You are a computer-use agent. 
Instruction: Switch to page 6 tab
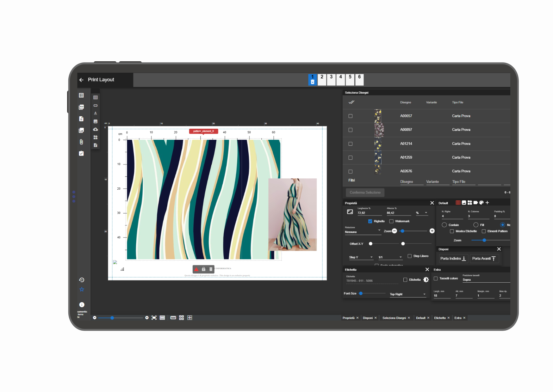(359, 80)
